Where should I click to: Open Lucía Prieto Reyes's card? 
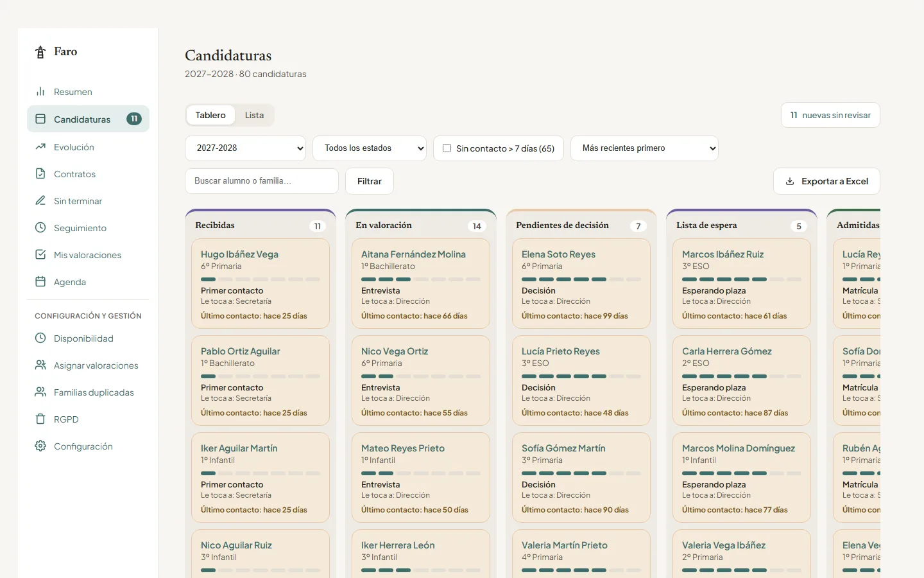click(x=581, y=381)
